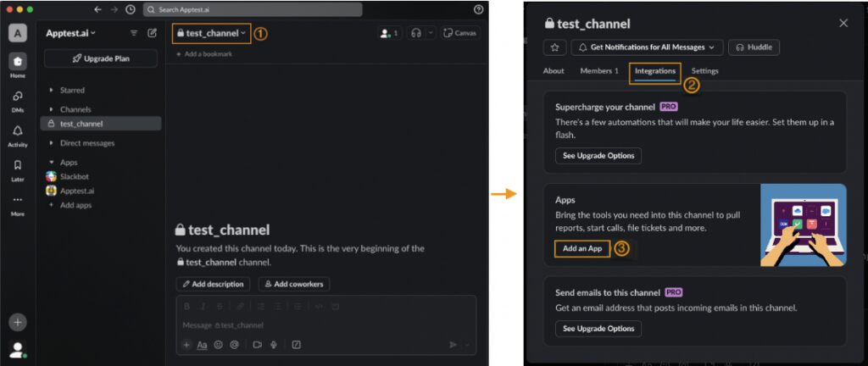The height and width of the screenshot is (366, 868).
Task: Open the Get Notifications dropdown
Action: tap(648, 47)
